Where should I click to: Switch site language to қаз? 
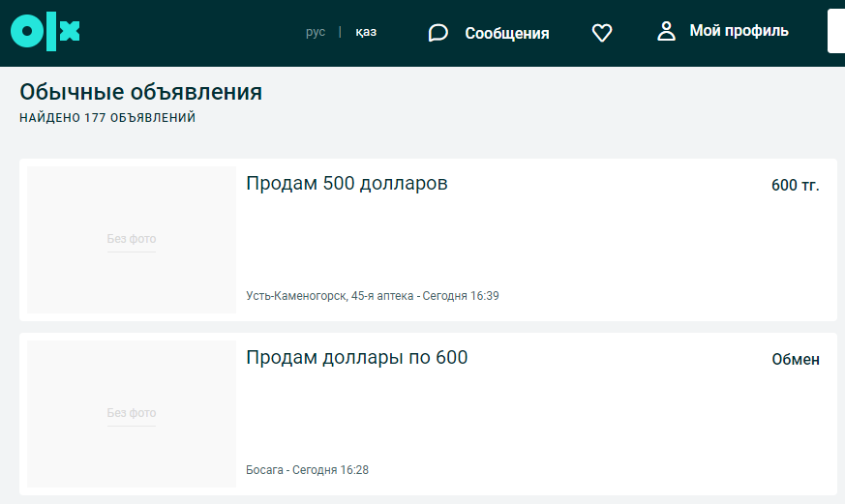(366, 32)
